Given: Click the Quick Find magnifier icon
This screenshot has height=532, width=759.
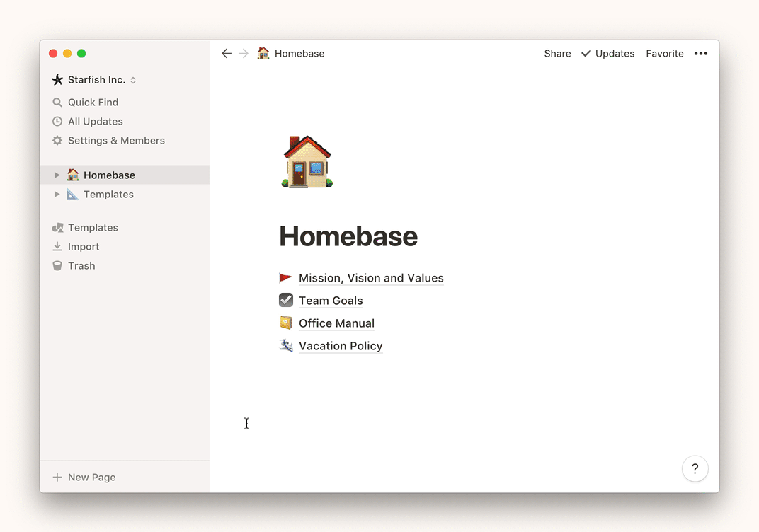Looking at the screenshot, I should pos(57,103).
